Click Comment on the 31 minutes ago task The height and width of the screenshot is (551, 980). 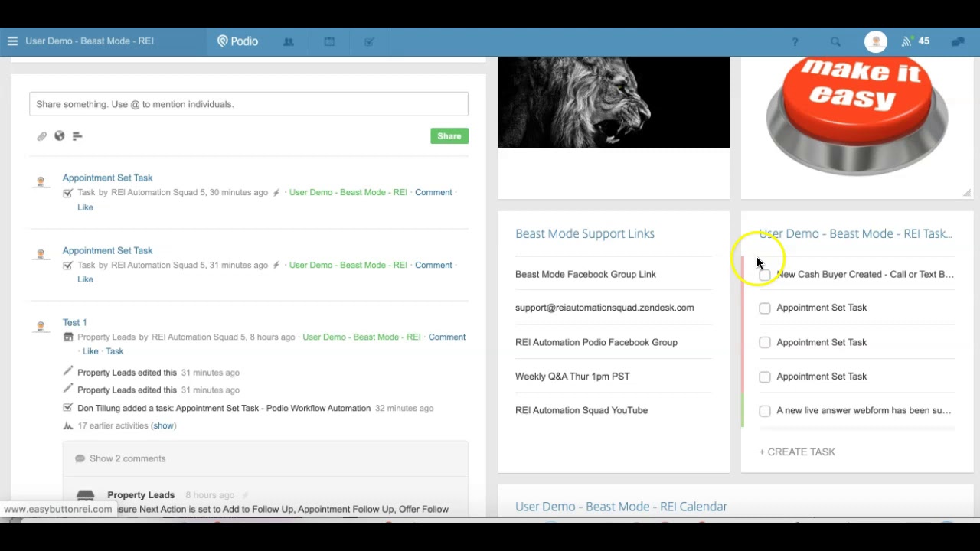tap(433, 265)
